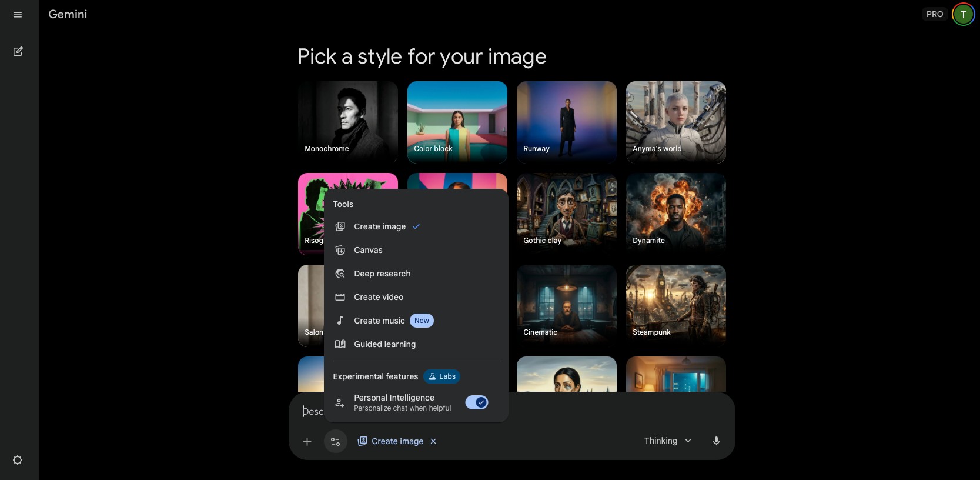The width and height of the screenshot is (980, 480).
Task: Choose the Monochrome style thumbnail
Action: pos(348,122)
